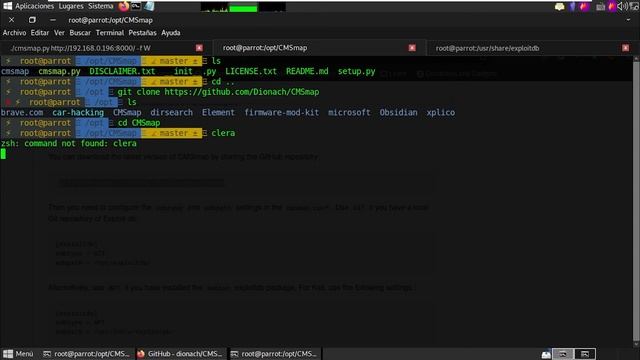Click the cmsmap.py file name in listing

click(x=59, y=71)
